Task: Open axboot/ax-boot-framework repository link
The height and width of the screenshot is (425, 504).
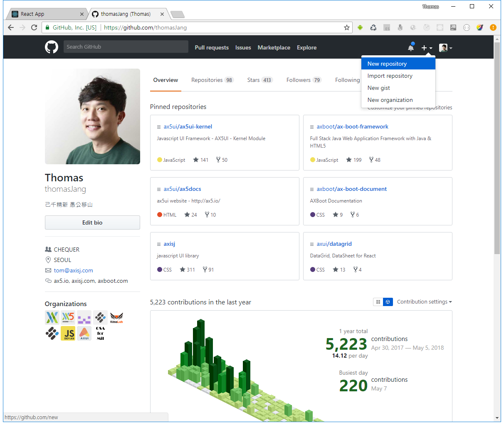Action: 353,127
